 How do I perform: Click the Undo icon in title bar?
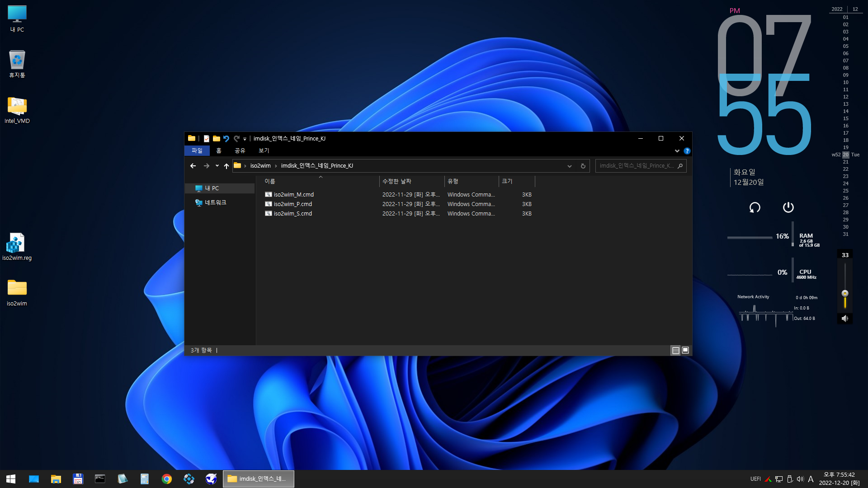(226, 139)
